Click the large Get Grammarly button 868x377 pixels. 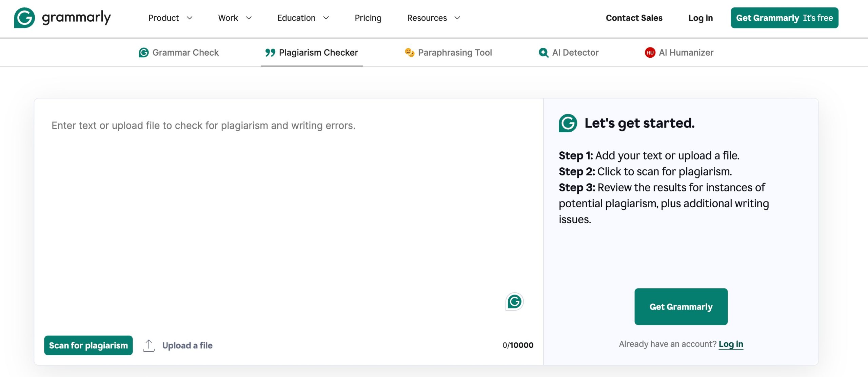point(681,307)
